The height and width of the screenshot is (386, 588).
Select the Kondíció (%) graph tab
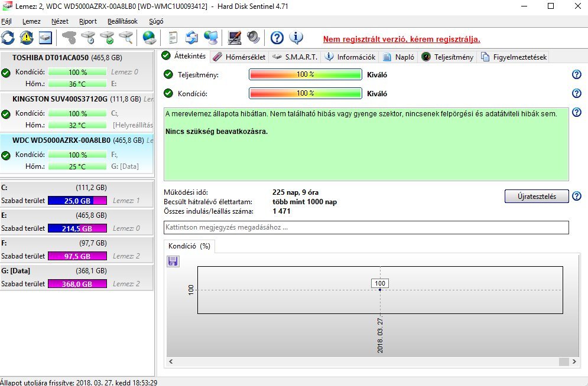click(189, 246)
